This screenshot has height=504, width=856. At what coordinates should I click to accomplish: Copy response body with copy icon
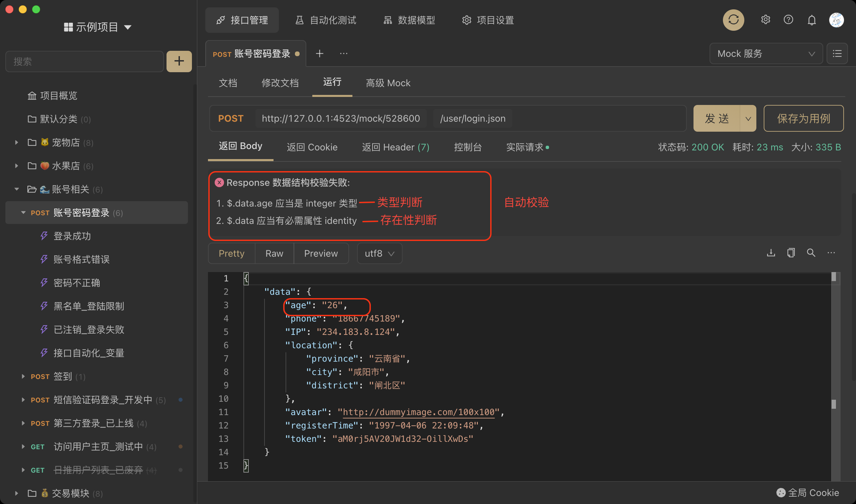(791, 253)
